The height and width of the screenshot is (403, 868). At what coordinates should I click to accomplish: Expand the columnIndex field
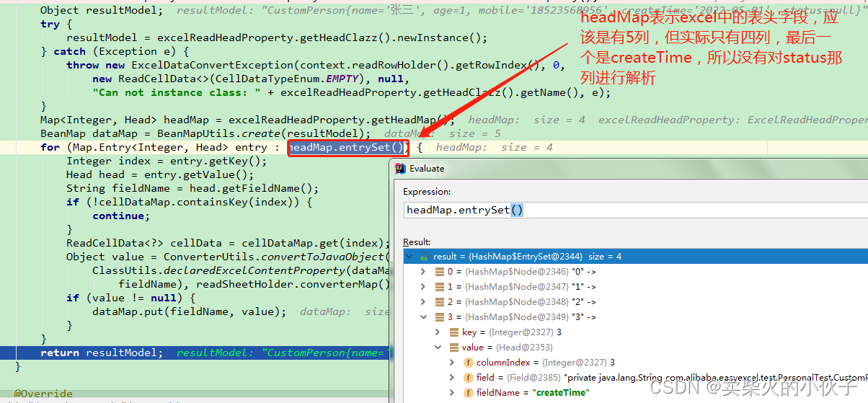click(453, 363)
